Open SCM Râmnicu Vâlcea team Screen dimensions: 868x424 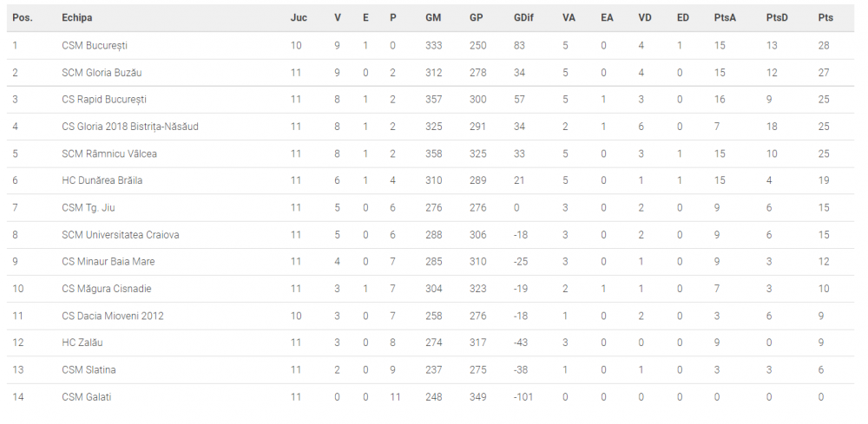pos(109,153)
